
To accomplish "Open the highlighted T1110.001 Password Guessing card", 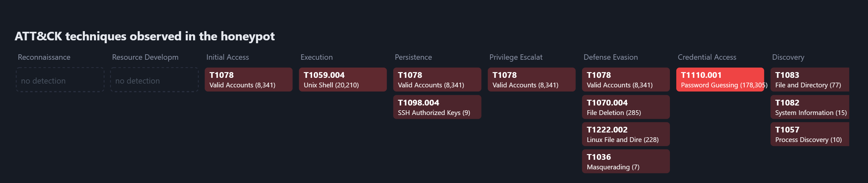I will [x=720, y=79].
